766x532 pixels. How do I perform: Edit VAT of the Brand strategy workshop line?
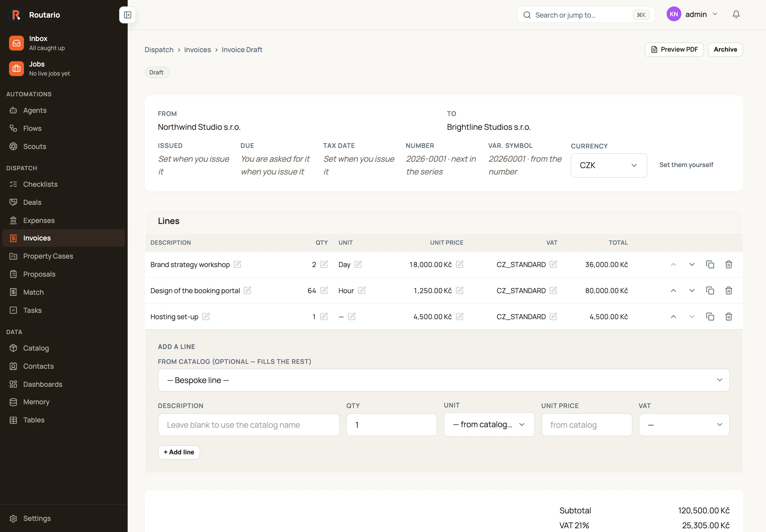553,264
